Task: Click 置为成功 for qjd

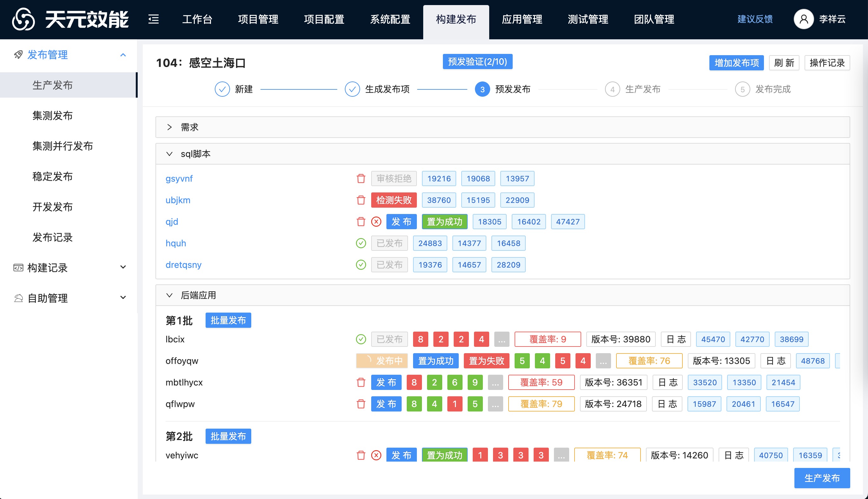Action: [444, 222]
